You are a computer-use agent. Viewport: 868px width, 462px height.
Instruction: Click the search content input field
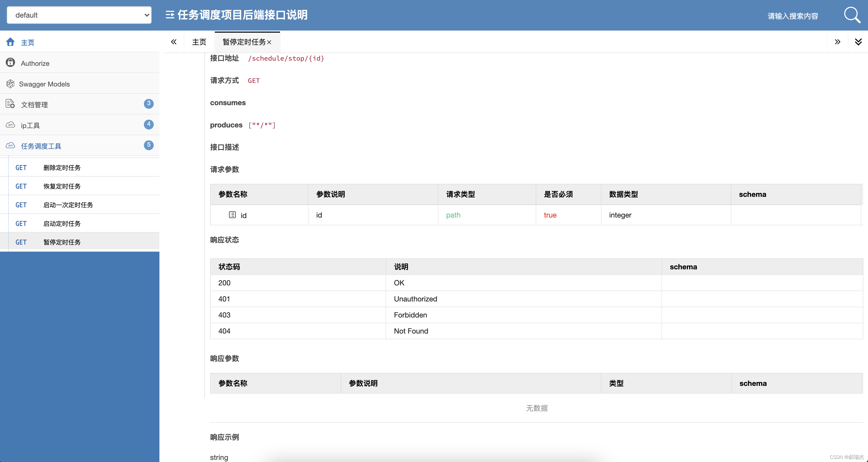click(x=792, y=16)
